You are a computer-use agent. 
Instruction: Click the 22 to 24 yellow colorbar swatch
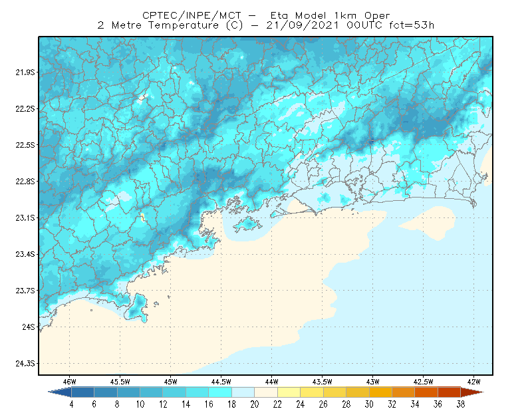(x=289, y=392)
